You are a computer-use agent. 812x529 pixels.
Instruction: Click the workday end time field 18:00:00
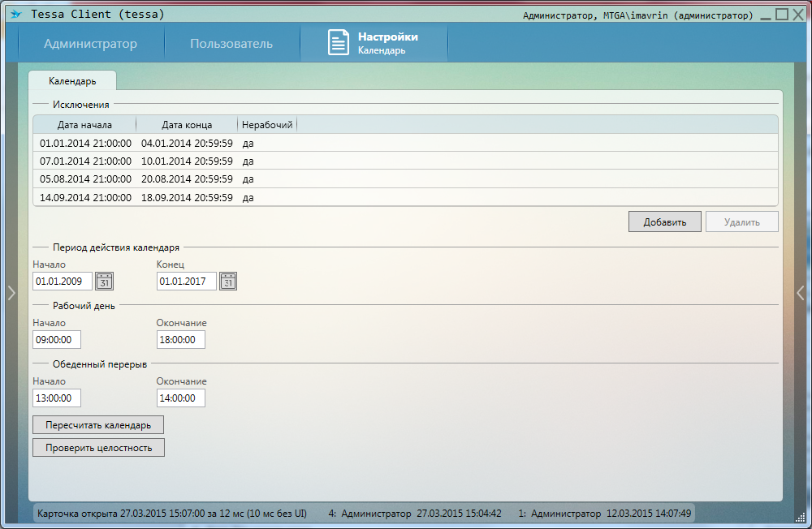click(x=180, y=340)
